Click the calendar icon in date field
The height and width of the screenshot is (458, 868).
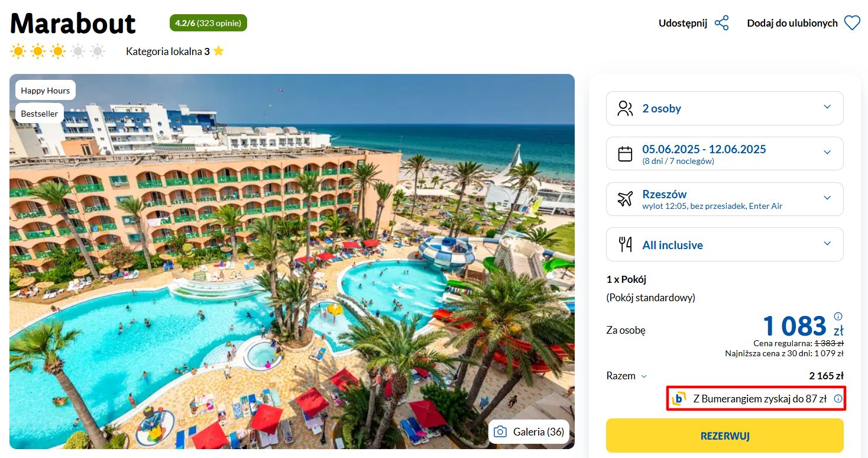[625, 154]
